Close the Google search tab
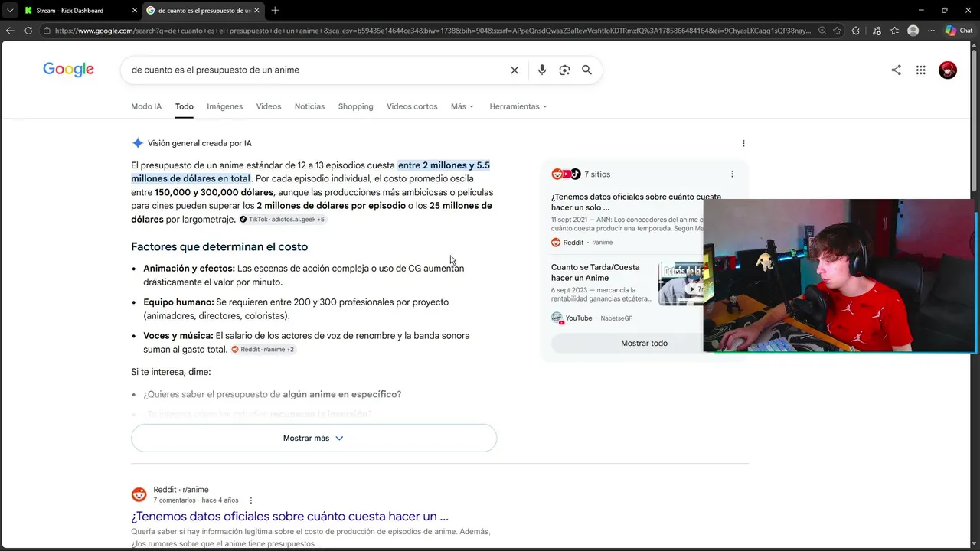The width and height of the screenshot is (980, 551). click(x=256, y=11)
